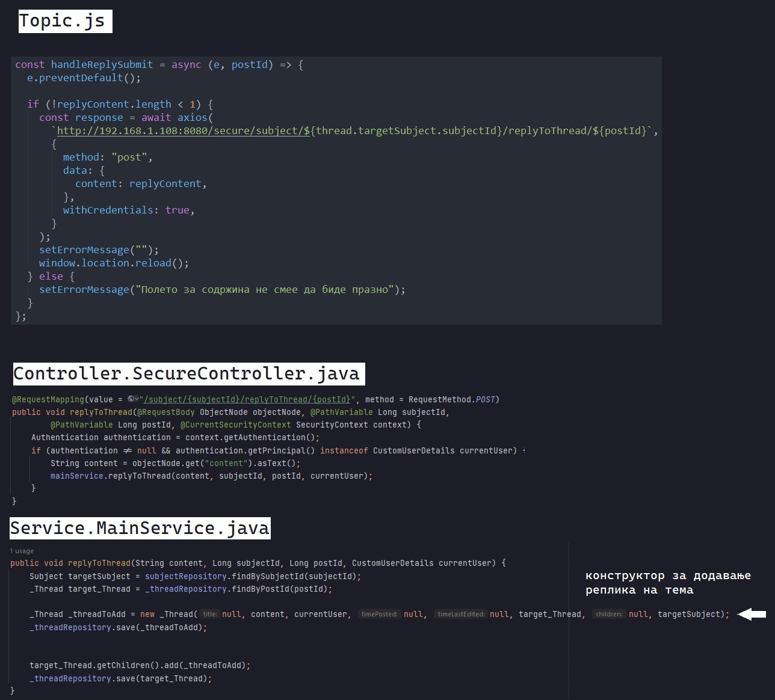Open the dropdown chevron beside the request mapping globe
This screenshot has width=775, height=700.
[x=137, y=399]
